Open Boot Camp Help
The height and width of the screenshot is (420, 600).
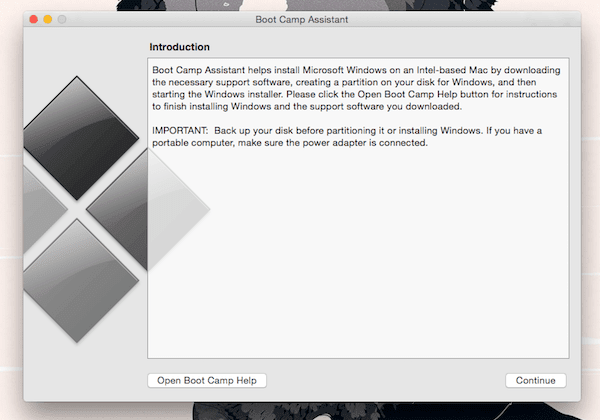pos(207,381)
